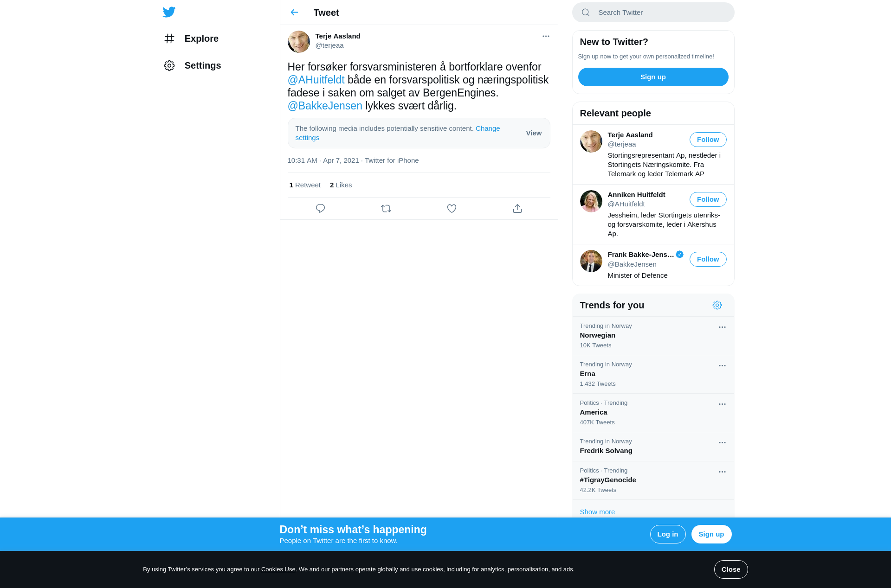Open trends settings gear icon
This screenshot has height=588, width=891.
point(717,305)
